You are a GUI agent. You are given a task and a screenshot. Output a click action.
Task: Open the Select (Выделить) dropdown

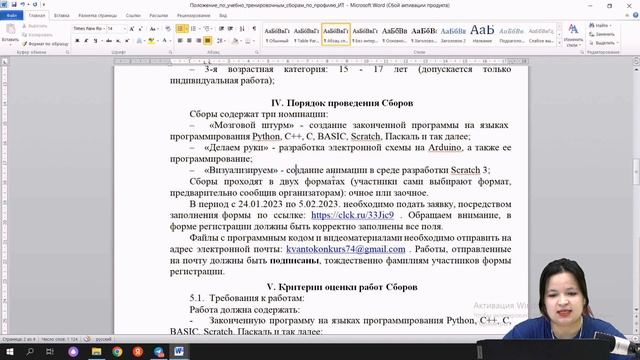point(604,43)
